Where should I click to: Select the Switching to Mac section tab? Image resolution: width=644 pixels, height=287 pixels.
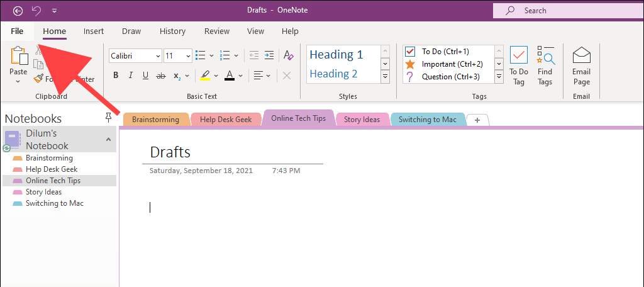[x=428, y=120]
